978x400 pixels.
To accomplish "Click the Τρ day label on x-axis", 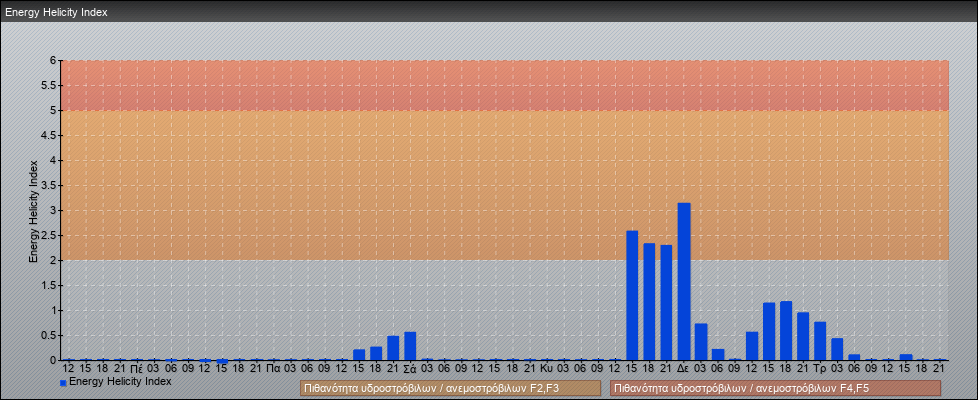I will pyautogui.click(x=820, y=369).
